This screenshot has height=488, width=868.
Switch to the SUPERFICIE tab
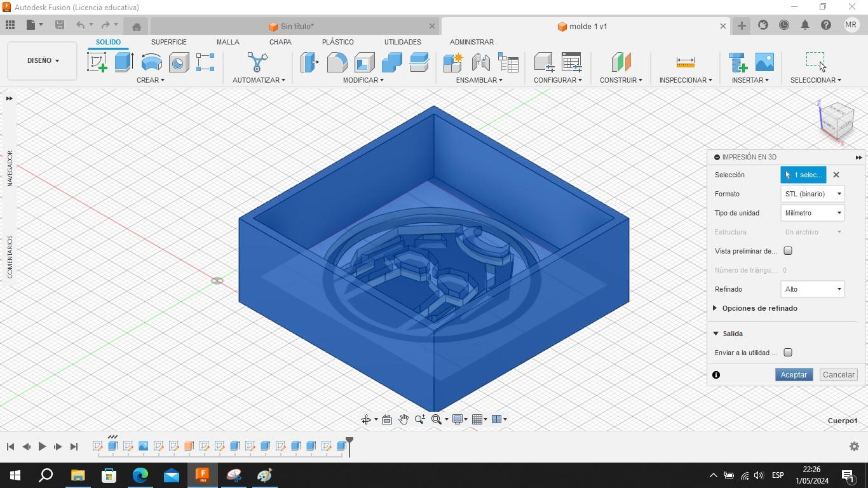coord(169,42)
